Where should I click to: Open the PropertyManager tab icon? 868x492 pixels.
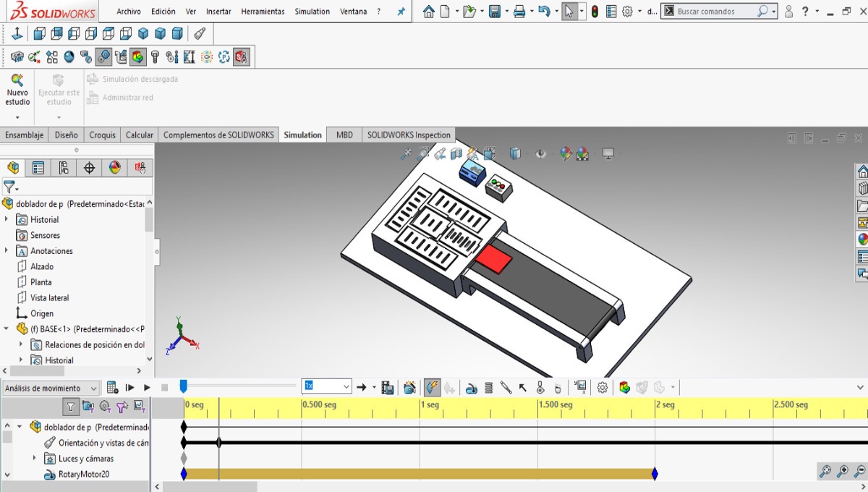[x=38, y=168]
